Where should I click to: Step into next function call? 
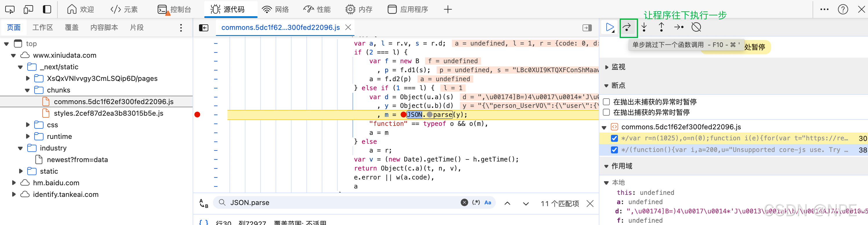(644, 27)
